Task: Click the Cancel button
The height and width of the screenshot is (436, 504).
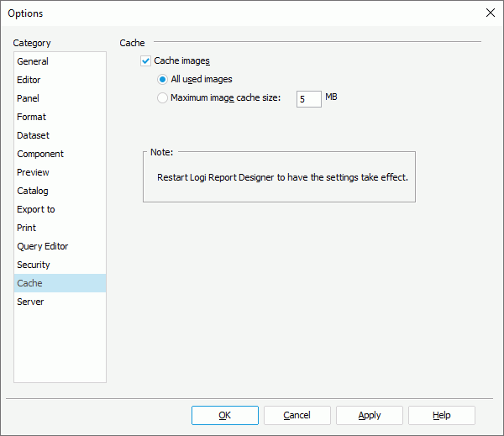Action: pyautogui.click(x=297, y=415)
